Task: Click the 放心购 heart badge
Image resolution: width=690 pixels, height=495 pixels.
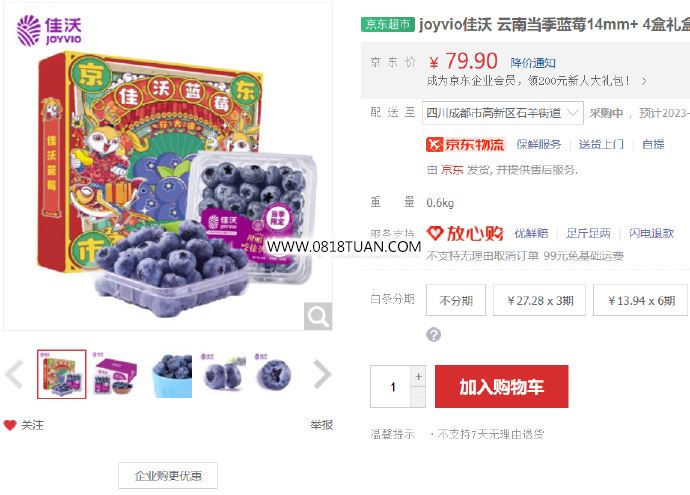Action: click(465, 233)
